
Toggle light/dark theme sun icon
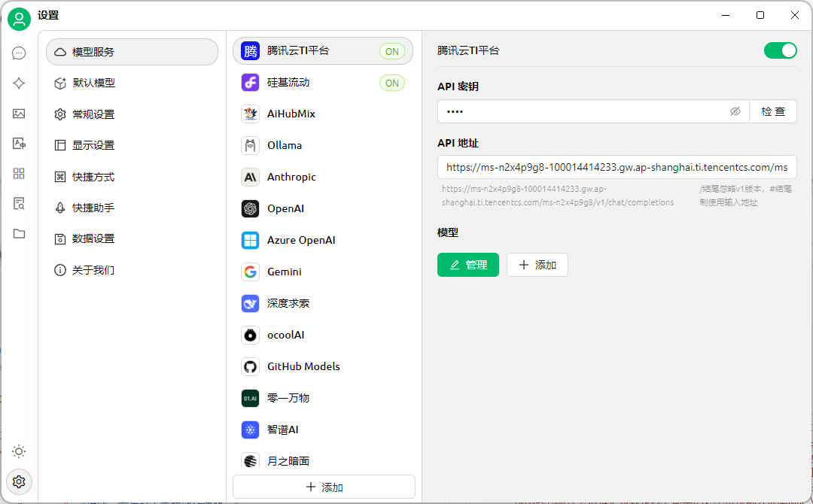[19, 451]
